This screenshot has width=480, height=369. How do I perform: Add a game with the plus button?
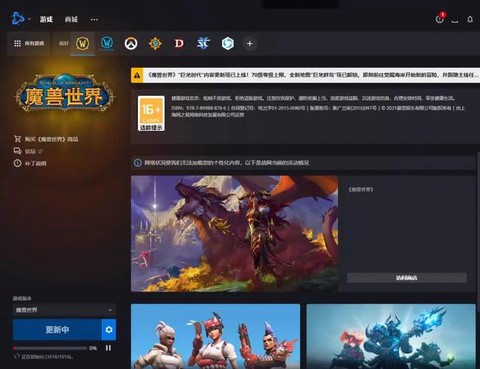point(250,43)
